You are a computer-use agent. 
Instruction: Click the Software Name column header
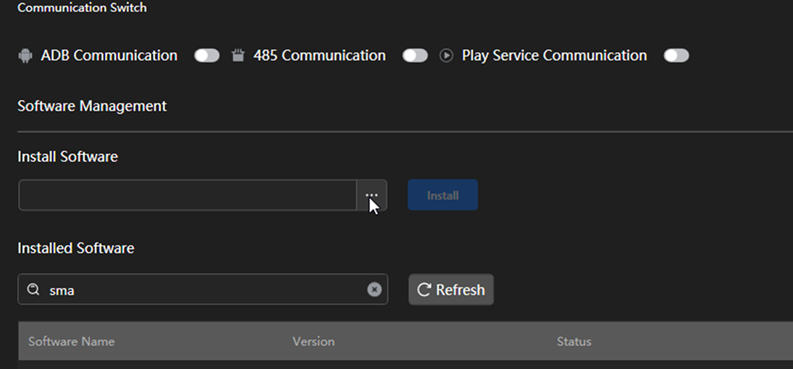tap(71, 342)
